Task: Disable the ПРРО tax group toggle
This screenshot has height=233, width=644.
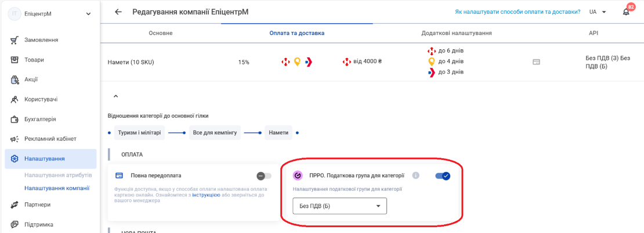Action: pyautogui.click(x=443, y=176)
